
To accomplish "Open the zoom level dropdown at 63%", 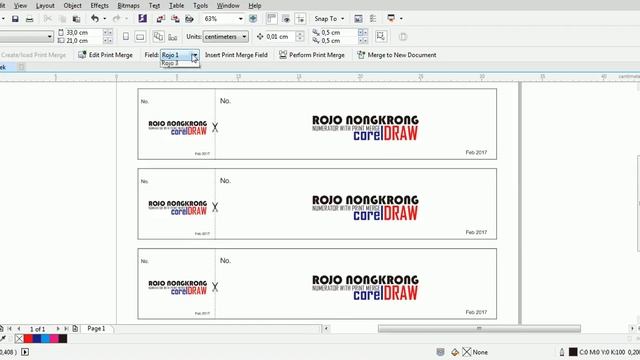I will point(241,19).
